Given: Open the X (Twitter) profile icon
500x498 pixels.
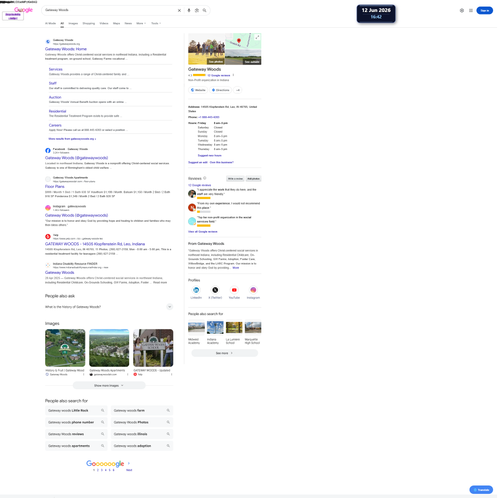Looking at the screenshot, I should 215,290.
